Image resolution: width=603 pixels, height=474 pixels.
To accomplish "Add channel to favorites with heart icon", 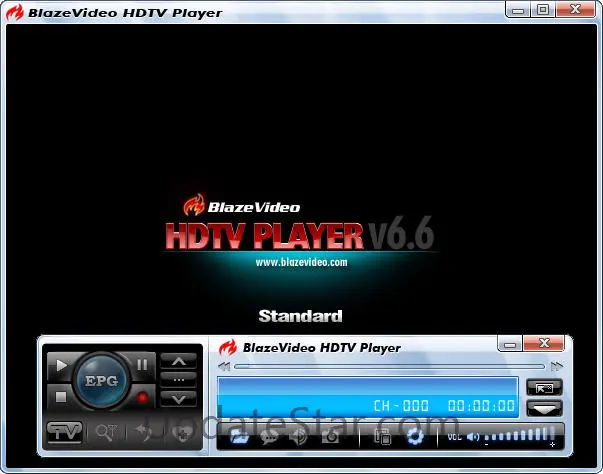I will click(183, 433).
